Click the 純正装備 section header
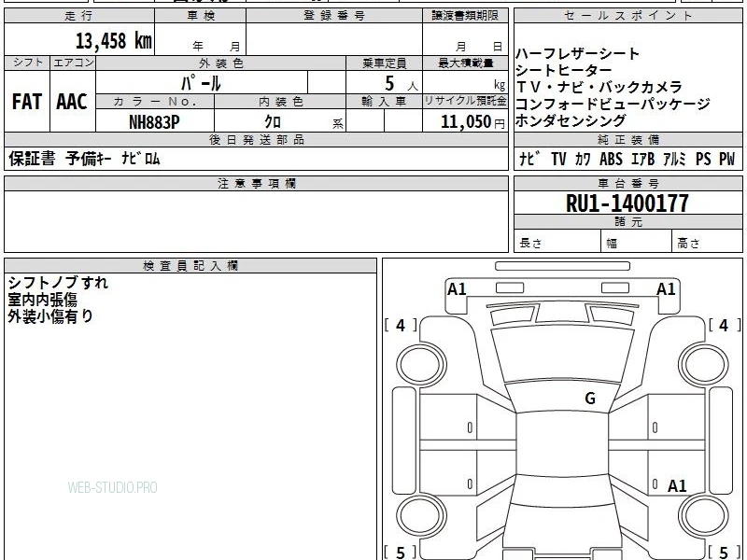747x560 pixels. point(627,139)
